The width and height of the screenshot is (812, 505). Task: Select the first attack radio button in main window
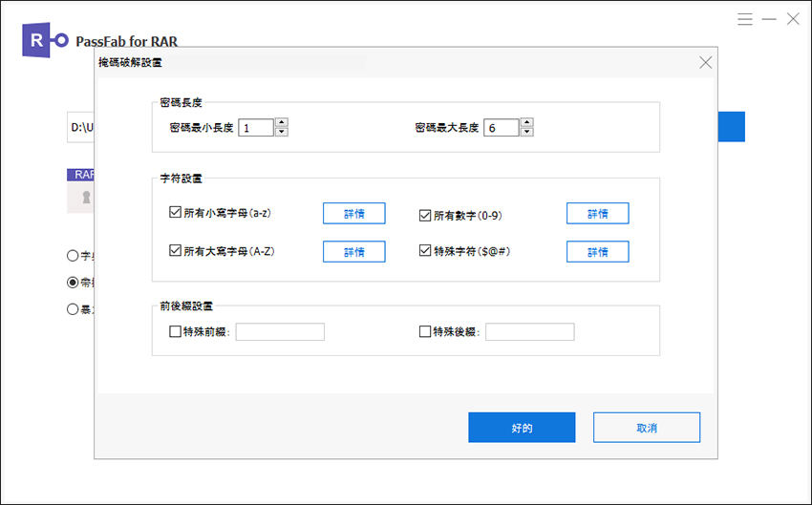pos(73,256)
